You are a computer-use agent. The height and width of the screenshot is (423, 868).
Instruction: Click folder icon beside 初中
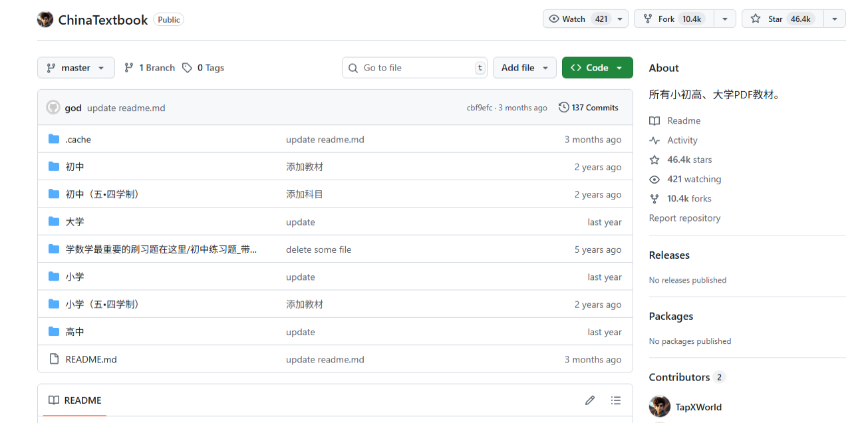point(54,166)
